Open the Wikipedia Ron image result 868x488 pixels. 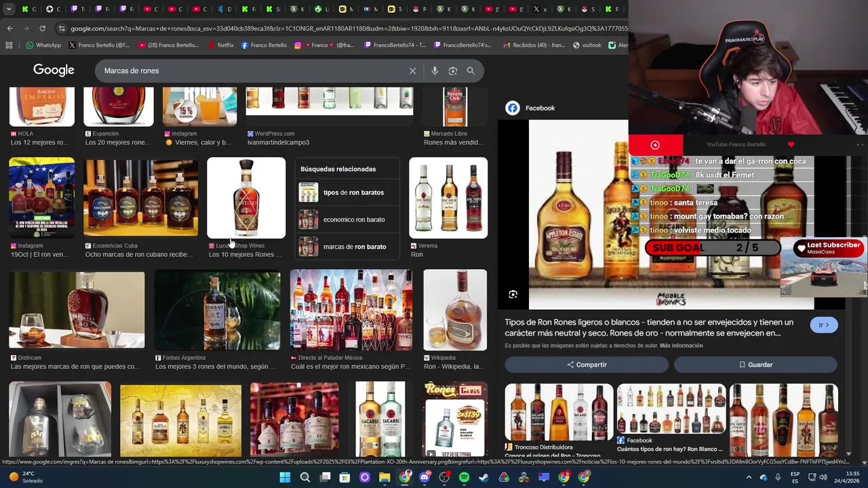pos(455,310)
